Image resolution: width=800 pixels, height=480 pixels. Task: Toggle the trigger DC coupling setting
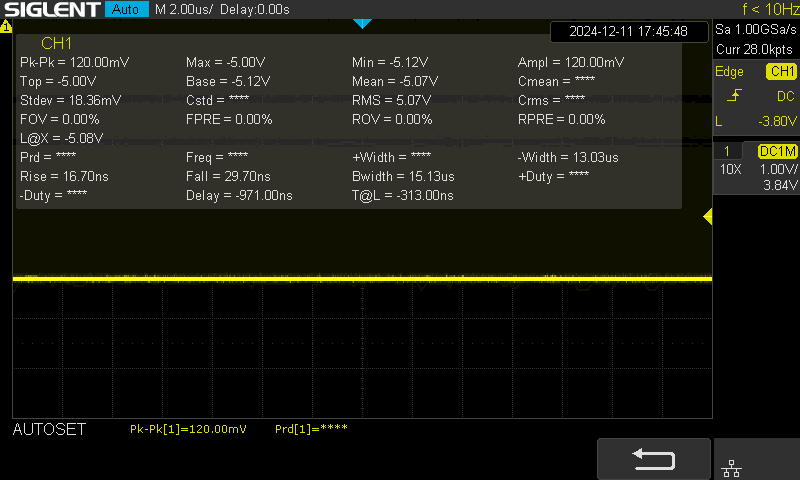785,96
